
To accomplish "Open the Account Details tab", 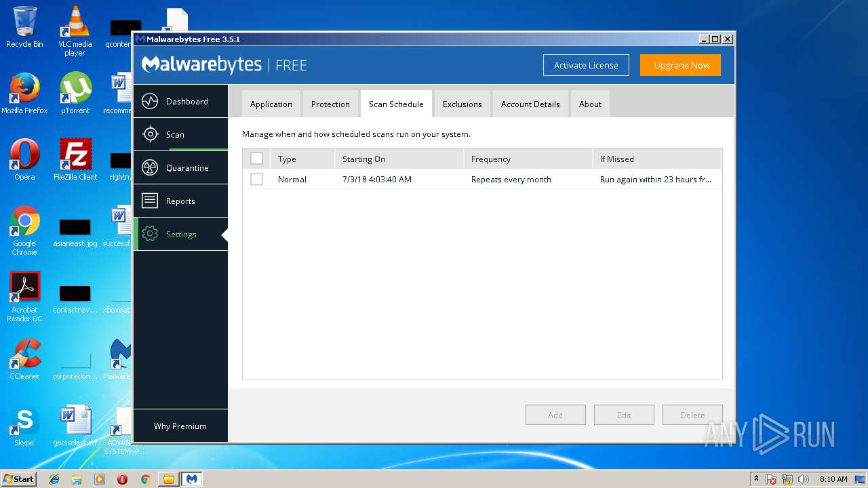I will [530, 104].
